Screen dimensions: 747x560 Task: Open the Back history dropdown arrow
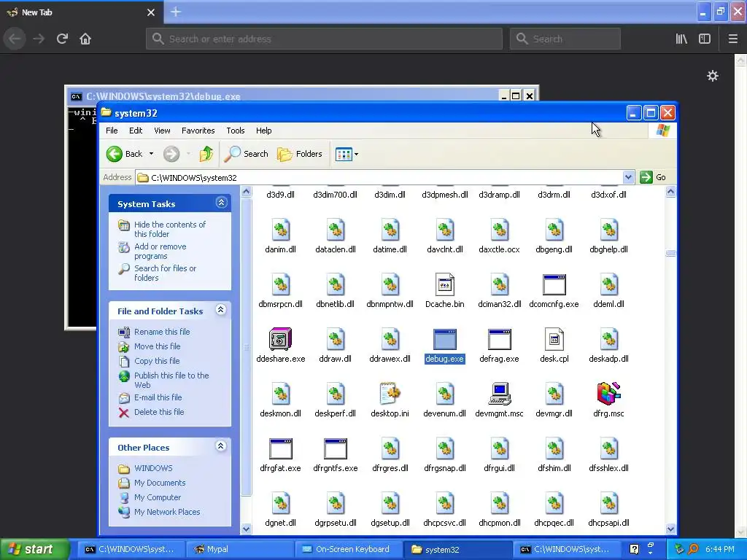click(151, 154)
